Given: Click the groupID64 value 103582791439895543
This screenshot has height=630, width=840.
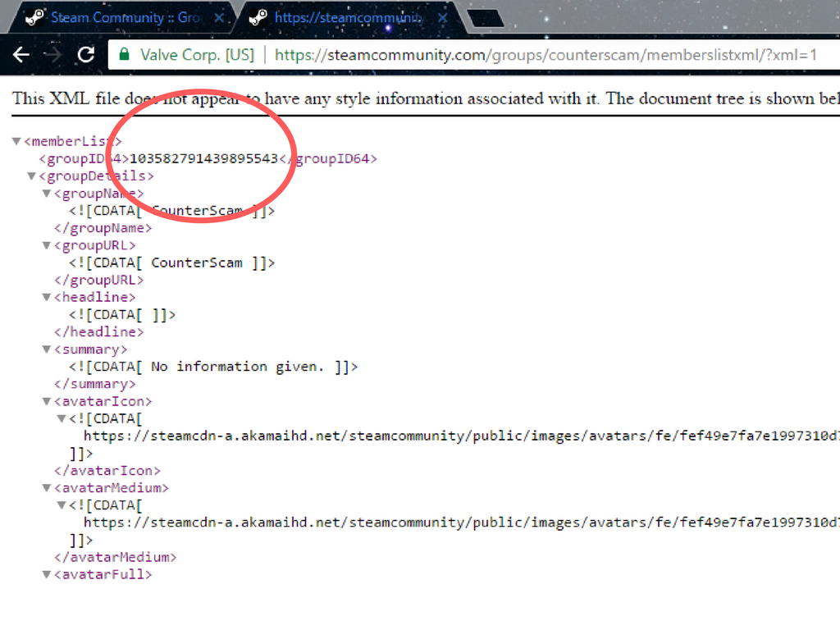Looking at the screenshot, I should (x=203, y=158).
